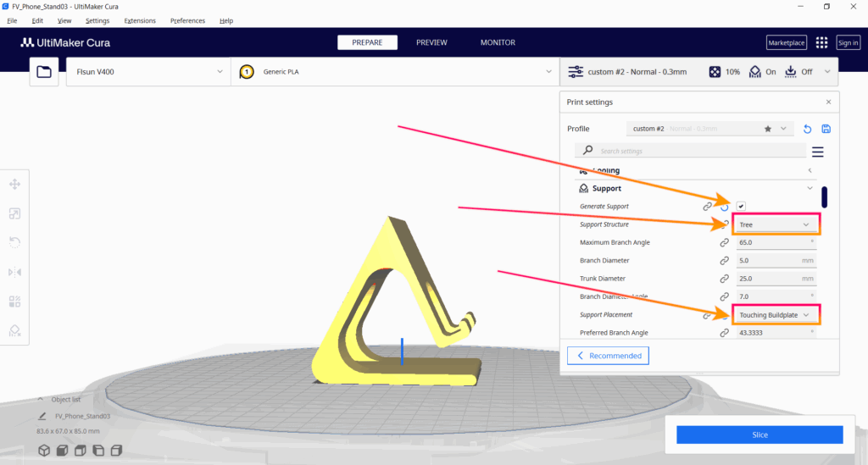The height and width of the screenshot is (465, 868).
Task: Switch to front view icon
Action: (63, 451)
